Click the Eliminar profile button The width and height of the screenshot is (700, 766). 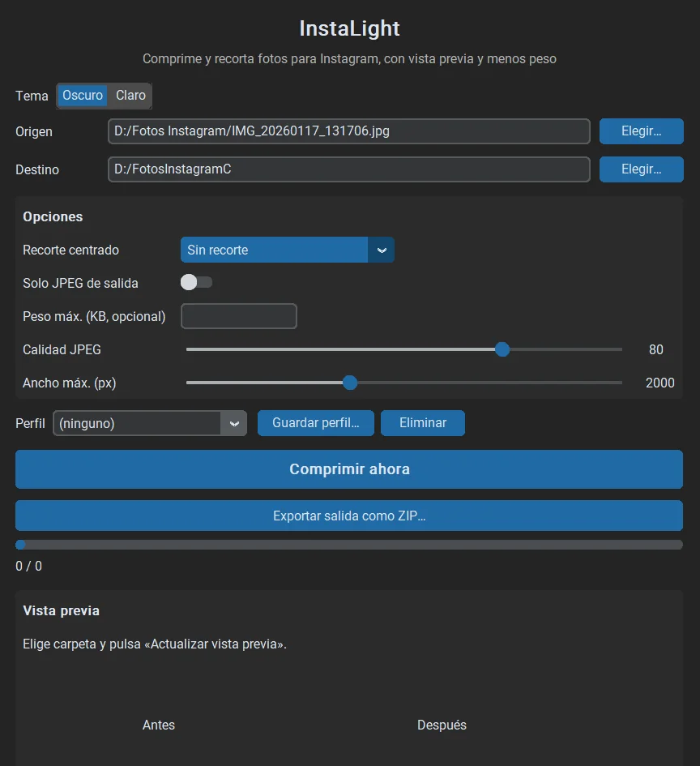click(x=423, y=423)
